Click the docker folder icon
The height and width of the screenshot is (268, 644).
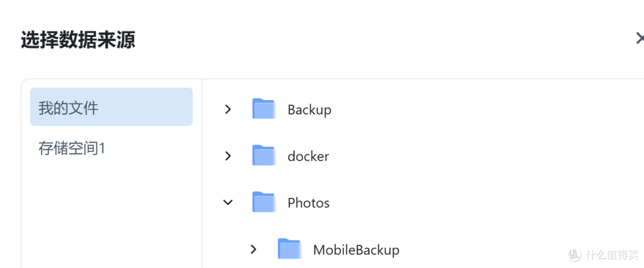pos(264,155)
